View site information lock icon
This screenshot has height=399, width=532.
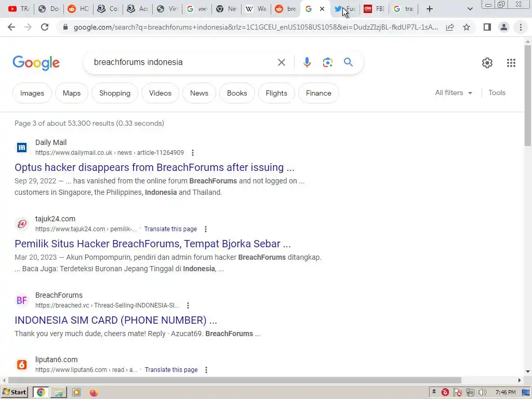pyautogui.click(x=65, y=27)
